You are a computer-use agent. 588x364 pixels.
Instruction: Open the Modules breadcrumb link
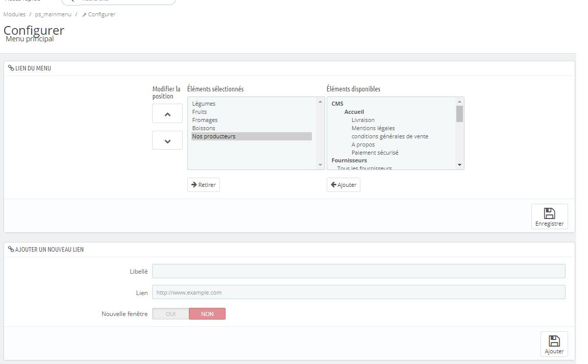(15, 14)
